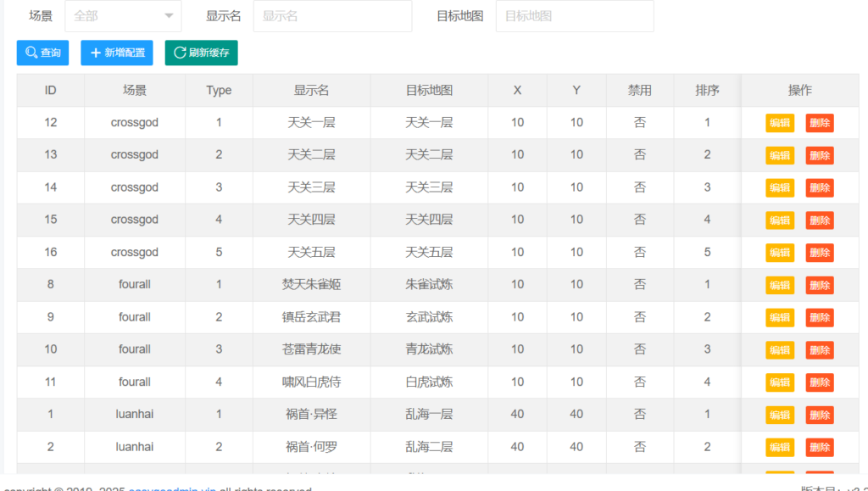Edit the 天关四层 row with ID 15
868x491 pixels.
point(780,220)
